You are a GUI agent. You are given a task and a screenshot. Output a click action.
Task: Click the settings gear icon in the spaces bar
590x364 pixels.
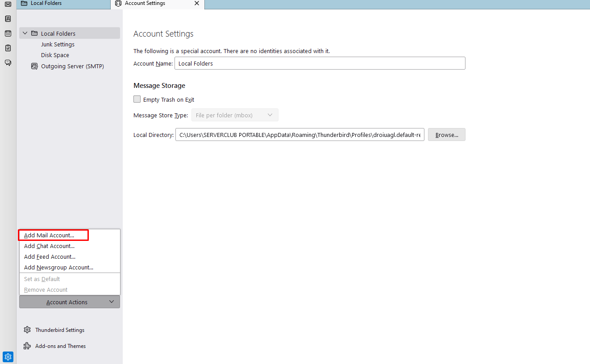[8, 357]
